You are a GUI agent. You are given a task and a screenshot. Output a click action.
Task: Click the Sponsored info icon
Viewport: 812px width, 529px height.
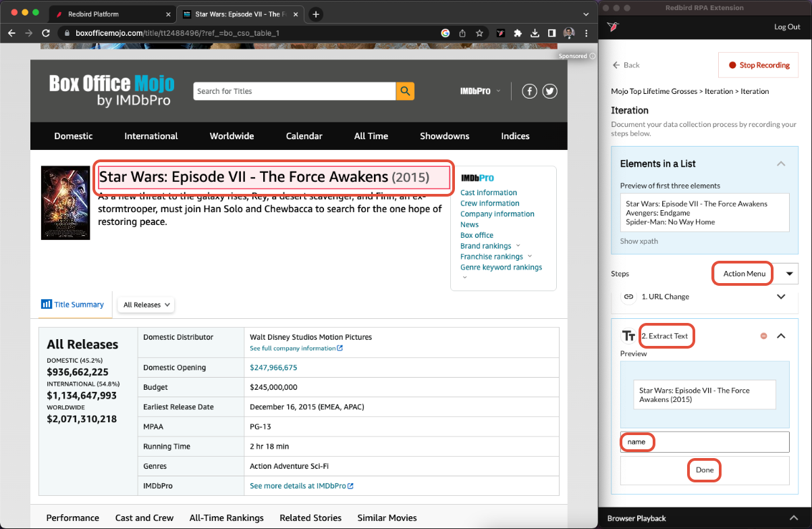[x=593, y=56]
